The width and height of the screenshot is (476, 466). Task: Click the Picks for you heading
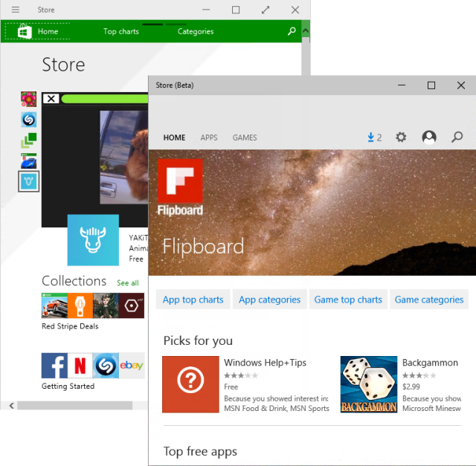coord(198,340)
